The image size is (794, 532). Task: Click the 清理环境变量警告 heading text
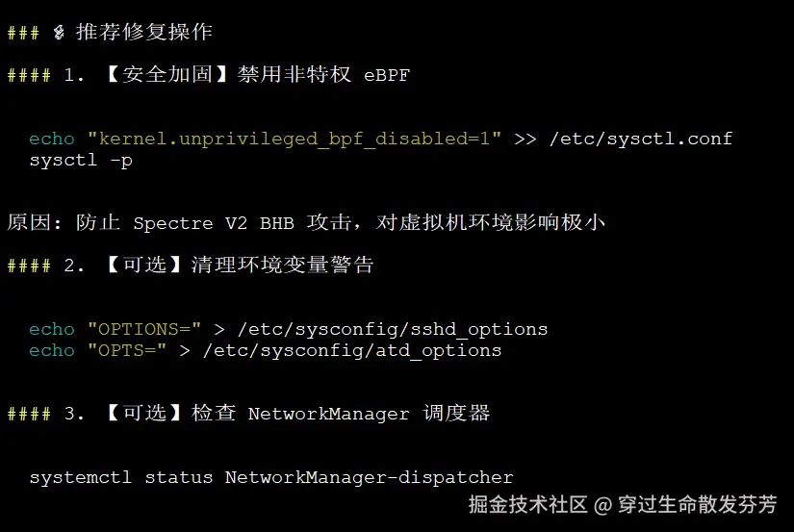coord(282,266)
